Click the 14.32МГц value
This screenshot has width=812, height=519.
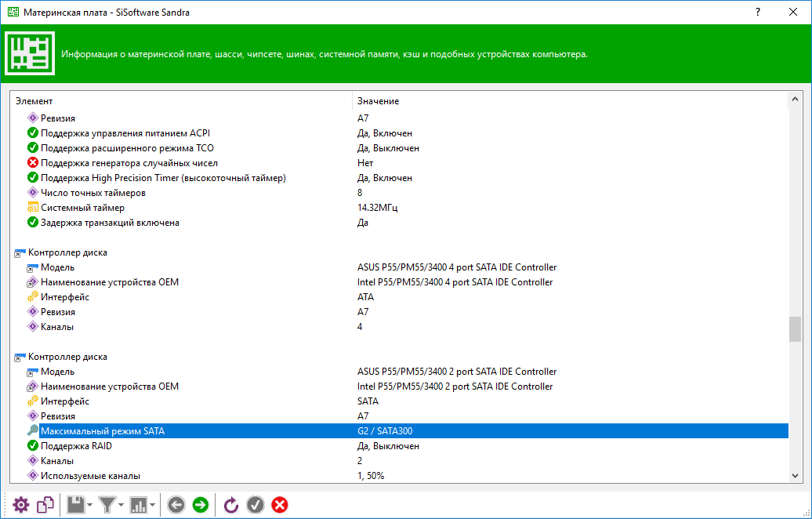tap(378, 208)
